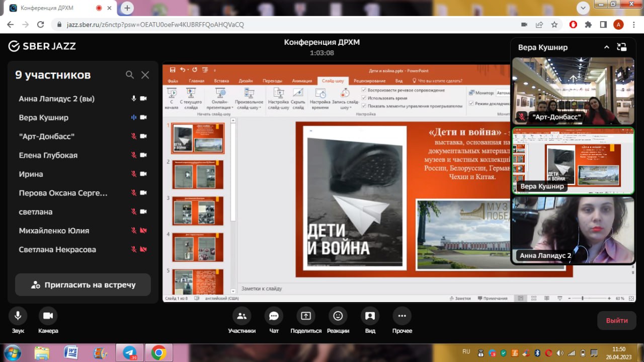This screenshot has height=362, width=644.
Task: Click Настройка слайд-шоу in shared PowerPoint
Action: click(278, 98)
